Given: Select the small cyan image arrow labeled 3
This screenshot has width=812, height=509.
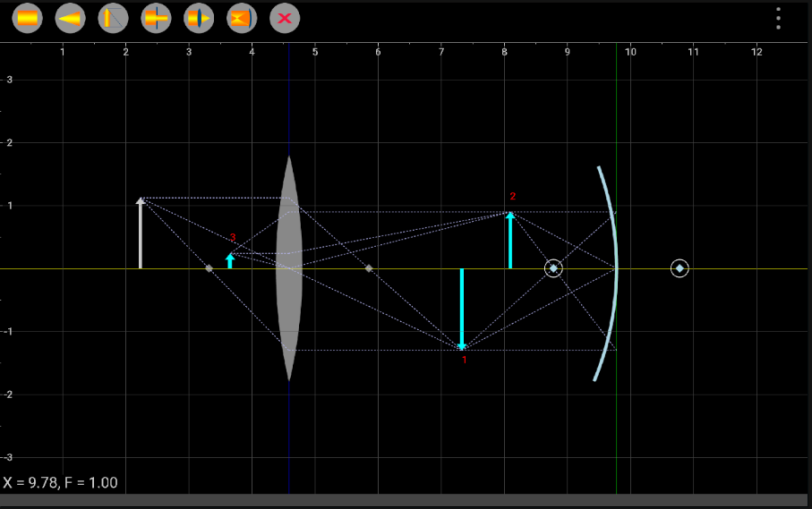Looking at the screenshot, I should 230,260.
